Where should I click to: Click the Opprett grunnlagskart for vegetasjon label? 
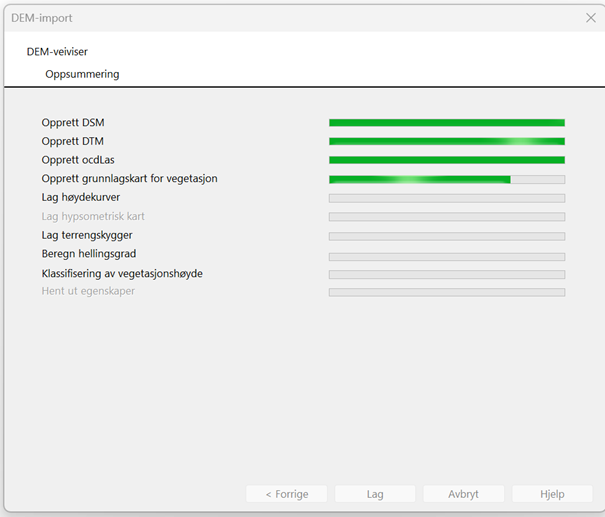(x=129, y=179)
